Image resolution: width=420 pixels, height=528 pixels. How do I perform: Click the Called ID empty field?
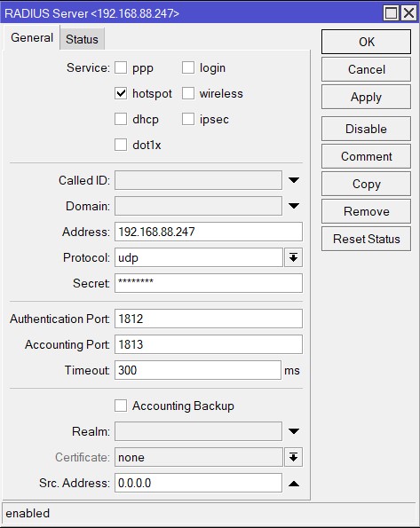click(x=199, y=180)
